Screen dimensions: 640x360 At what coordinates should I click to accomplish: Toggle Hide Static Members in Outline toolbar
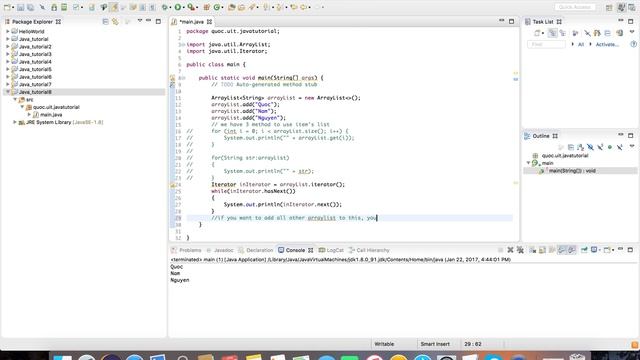600,147
